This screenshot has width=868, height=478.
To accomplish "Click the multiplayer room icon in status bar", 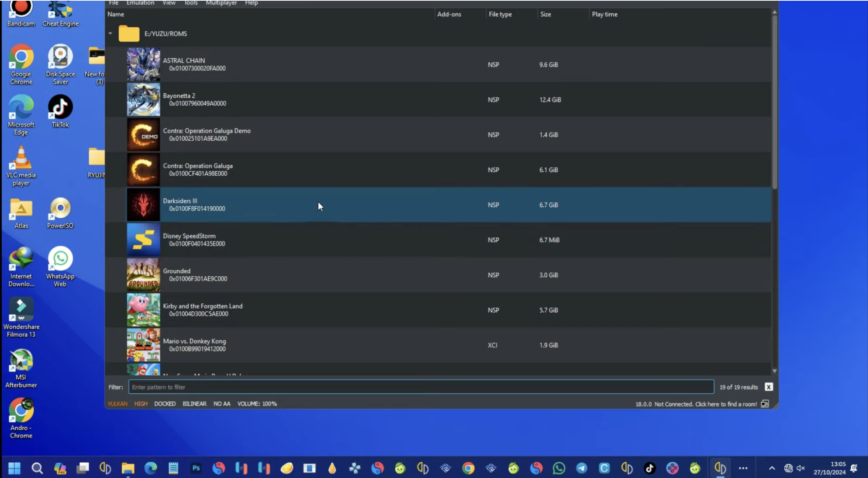I will click(x=765, y=404).
